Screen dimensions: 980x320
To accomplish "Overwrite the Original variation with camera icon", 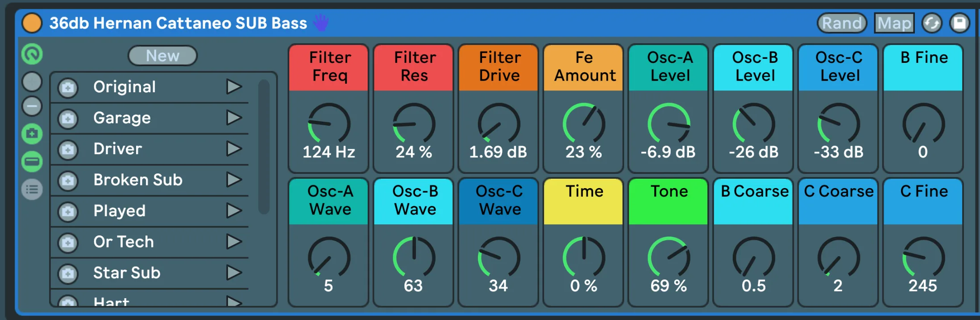I will pyautogui.click(x=68, y=88).
